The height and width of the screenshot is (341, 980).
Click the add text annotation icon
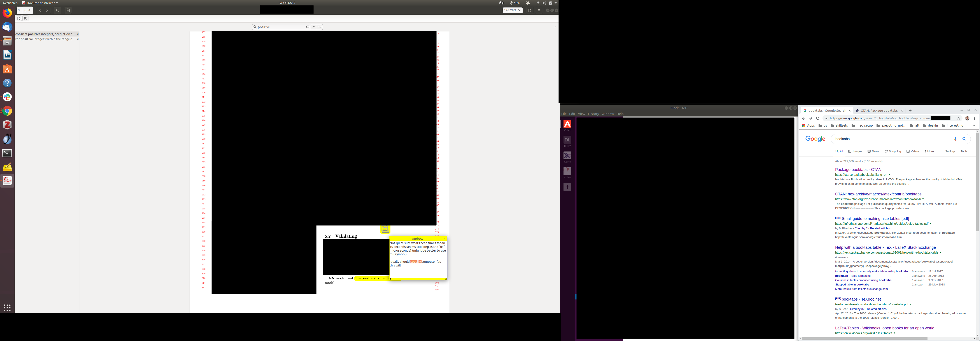click(19, 18)
